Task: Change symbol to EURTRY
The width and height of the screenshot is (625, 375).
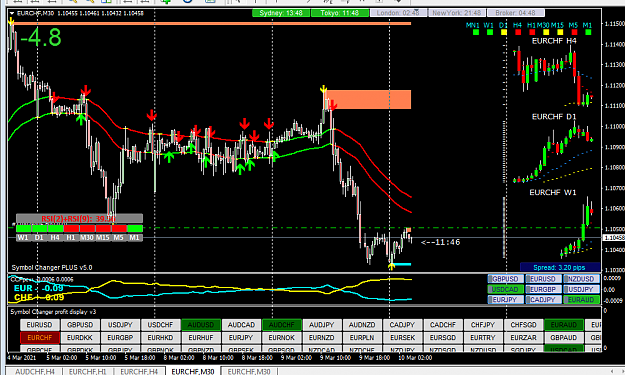Action: tap(483, 338)
